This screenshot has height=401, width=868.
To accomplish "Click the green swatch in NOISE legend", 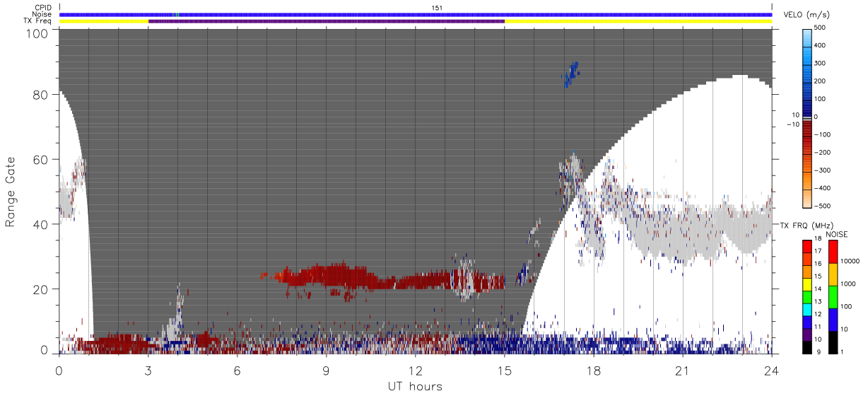I will 833,296.
